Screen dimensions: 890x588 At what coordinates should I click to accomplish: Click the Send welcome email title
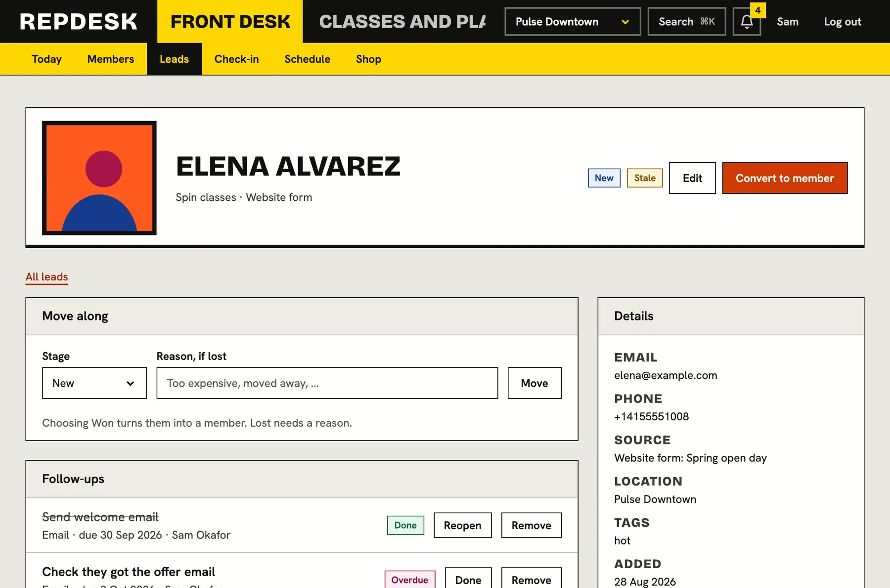(100, 517)
